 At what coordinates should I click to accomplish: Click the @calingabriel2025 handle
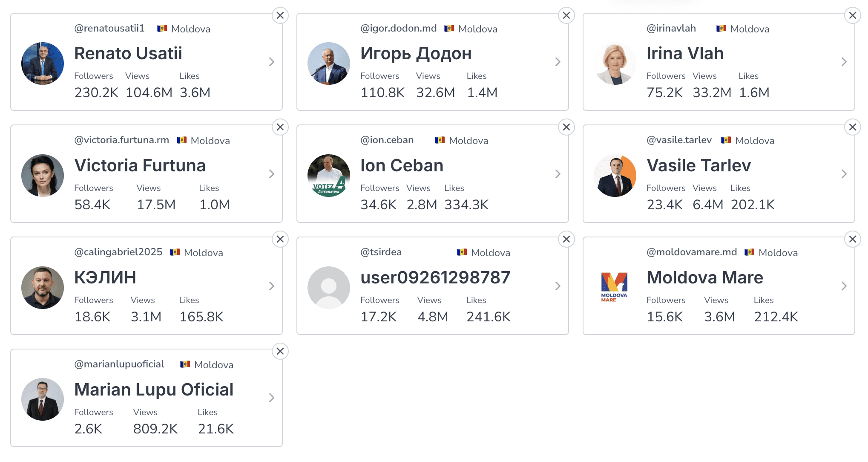tap(118, 252)
